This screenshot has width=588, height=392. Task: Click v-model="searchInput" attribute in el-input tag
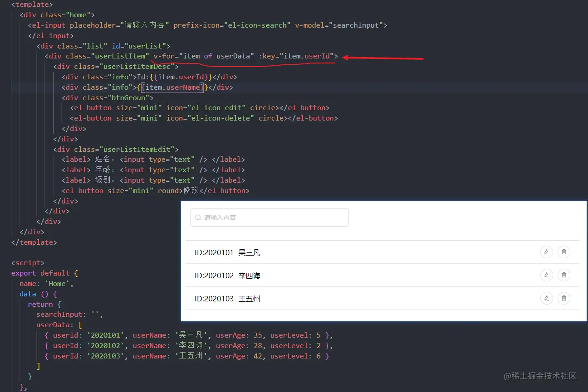coord(339,25)
